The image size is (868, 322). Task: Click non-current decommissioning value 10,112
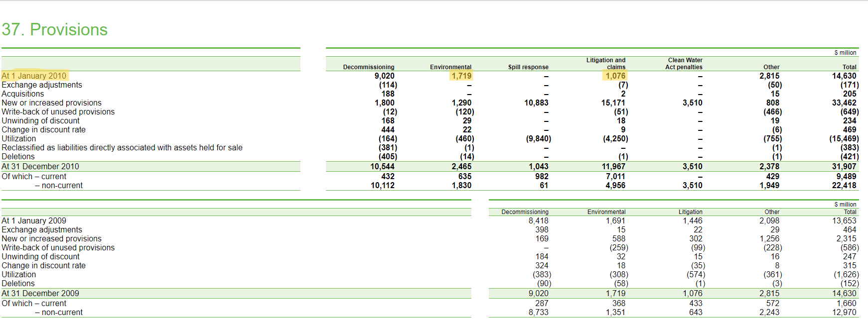coord(383,185)
